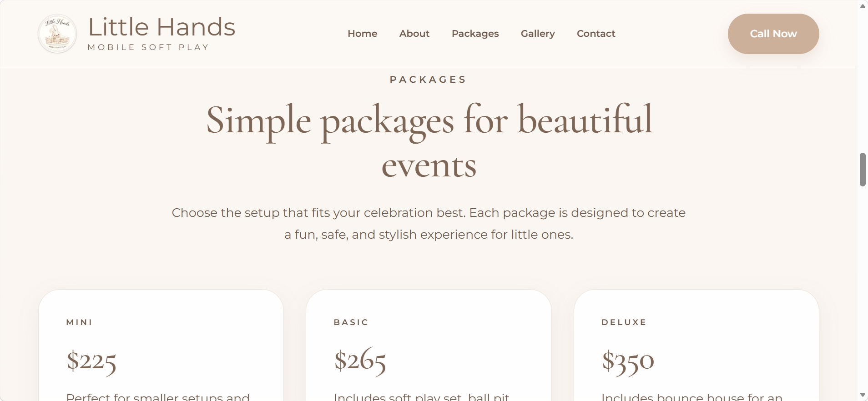The width and height of the screenshot is (868, 401).
Task: Click the scrollbar up arrow
Action: 863,6
